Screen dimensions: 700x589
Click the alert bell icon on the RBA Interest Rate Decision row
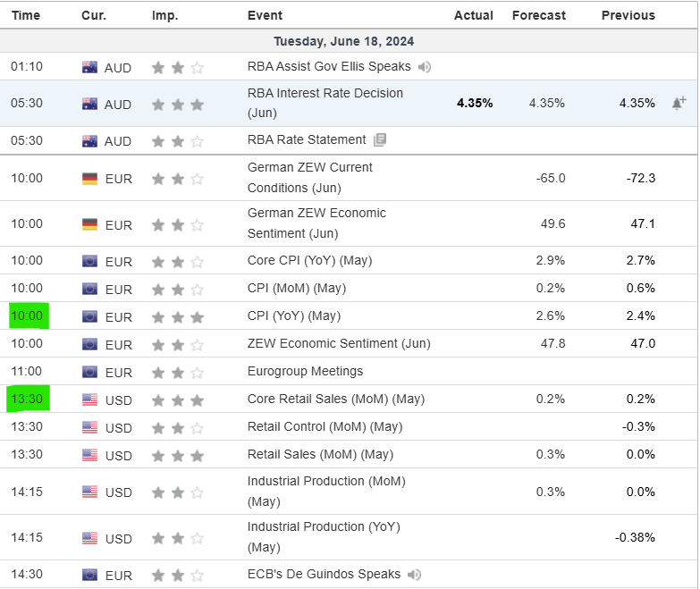tap(679, 104)
